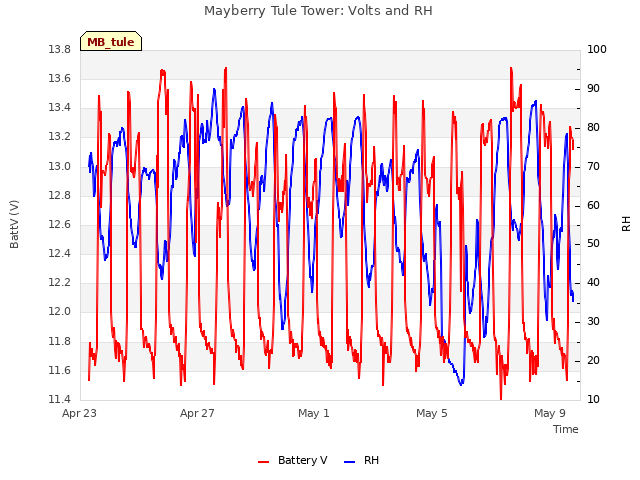Screen dimensions: 640x480
Task: Click the May 1 date tick label
Action: 313,413
